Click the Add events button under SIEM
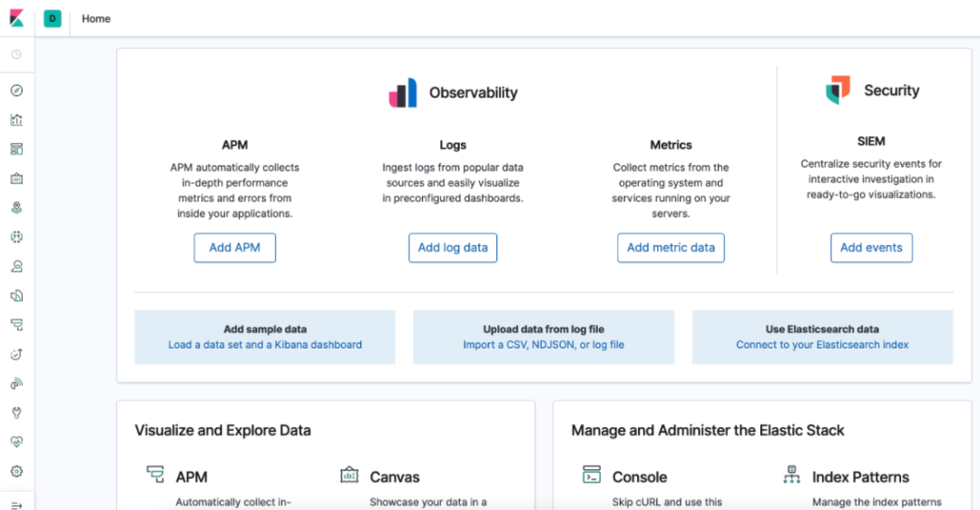The width and height of the screenshot is (980, 510). coord(871,248)
